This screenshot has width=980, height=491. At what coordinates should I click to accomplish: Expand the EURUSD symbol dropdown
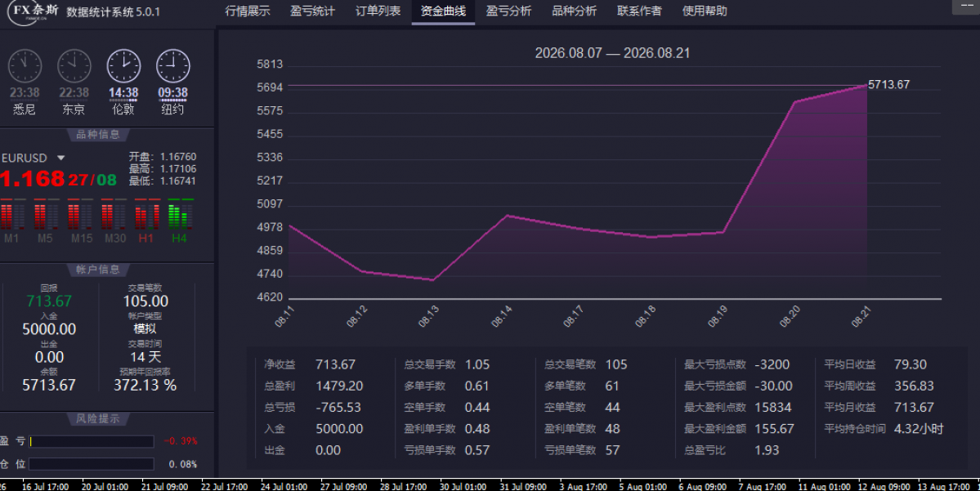pyautogui.click(x=60, y=158)
